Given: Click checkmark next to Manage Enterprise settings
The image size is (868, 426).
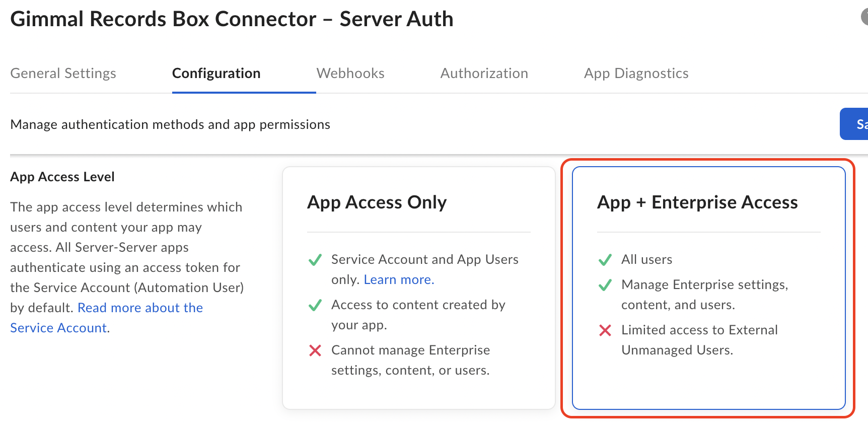Looking at the screenshot, I should point(605,285).
